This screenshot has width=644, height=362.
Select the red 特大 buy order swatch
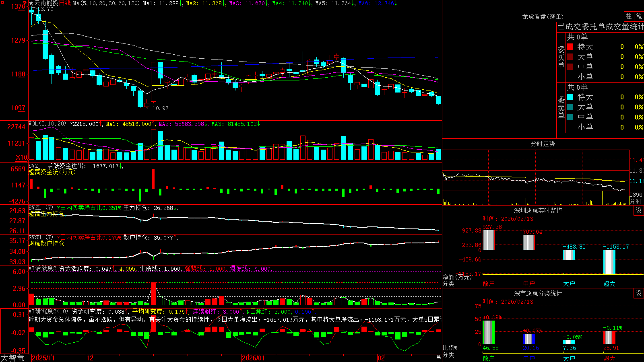coord(570,47)
